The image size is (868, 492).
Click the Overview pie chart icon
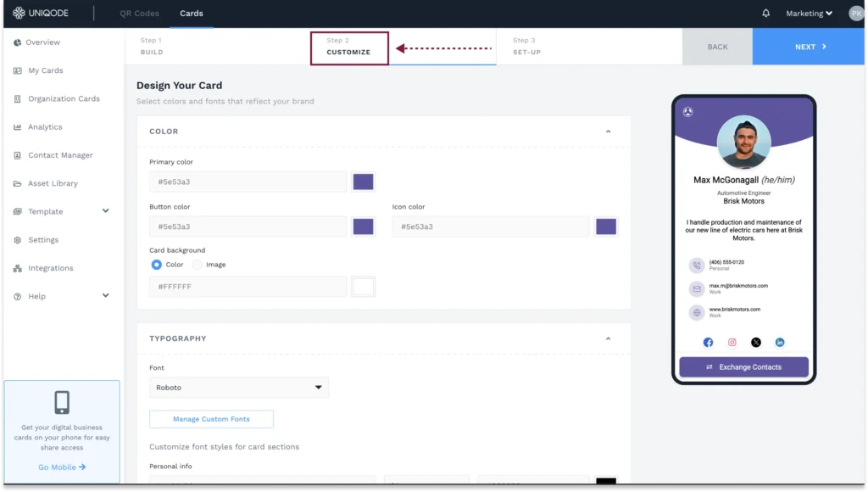click(17, 42)
